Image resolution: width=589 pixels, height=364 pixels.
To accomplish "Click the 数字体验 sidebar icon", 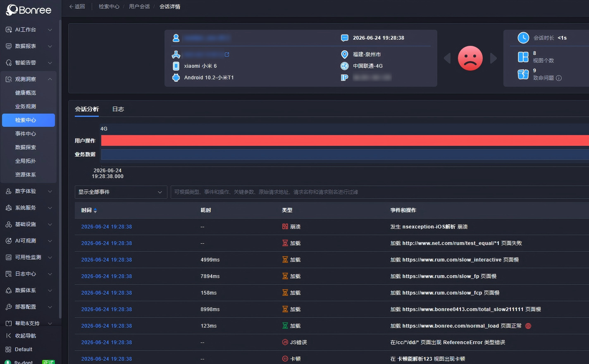I will click(x=9, y=191).
